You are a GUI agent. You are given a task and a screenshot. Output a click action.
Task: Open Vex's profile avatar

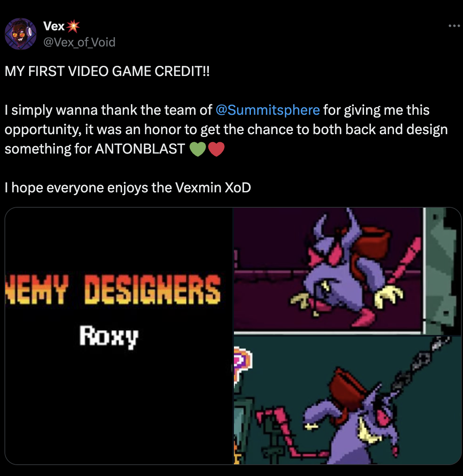[x=21, y=34]
